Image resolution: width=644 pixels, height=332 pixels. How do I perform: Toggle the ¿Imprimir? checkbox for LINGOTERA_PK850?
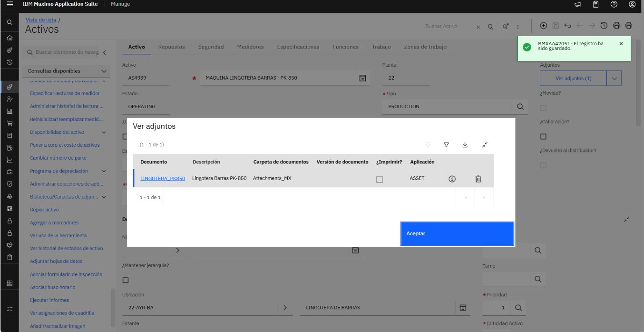tap(380, 179)
